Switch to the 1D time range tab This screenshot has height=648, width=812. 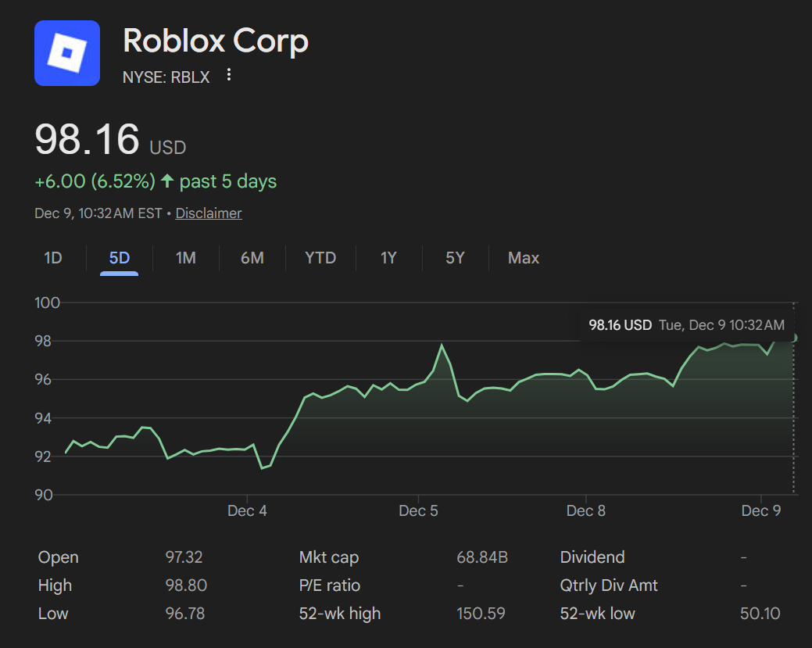pyautogui.click(x=53, y=257)
